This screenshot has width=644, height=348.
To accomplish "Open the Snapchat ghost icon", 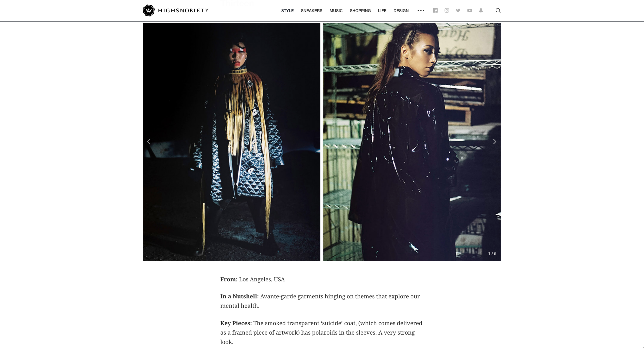I will click(481, 11).
